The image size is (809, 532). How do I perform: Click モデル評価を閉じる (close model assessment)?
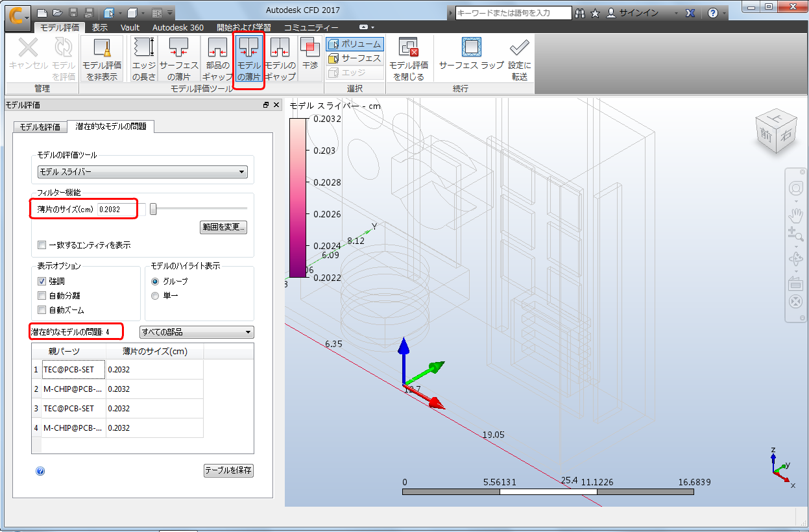[x=409, y=58]
